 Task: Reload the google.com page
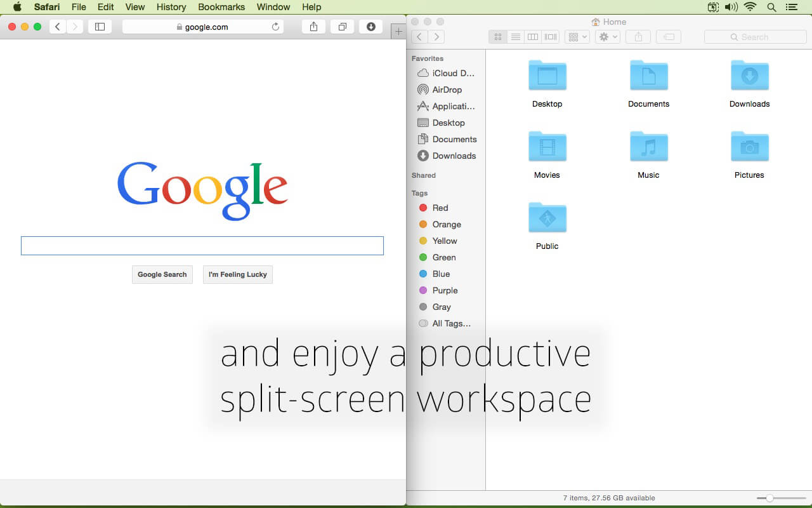point(275,27)
